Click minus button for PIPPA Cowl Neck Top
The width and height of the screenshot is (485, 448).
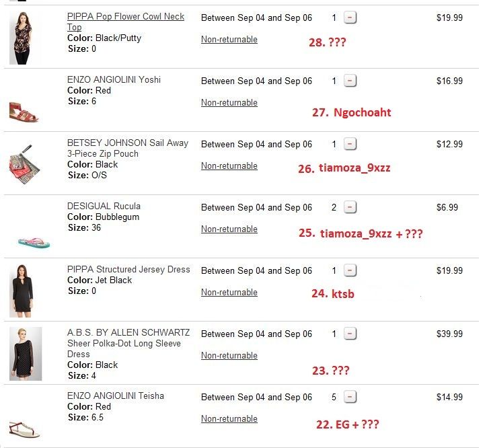point(350,18)
